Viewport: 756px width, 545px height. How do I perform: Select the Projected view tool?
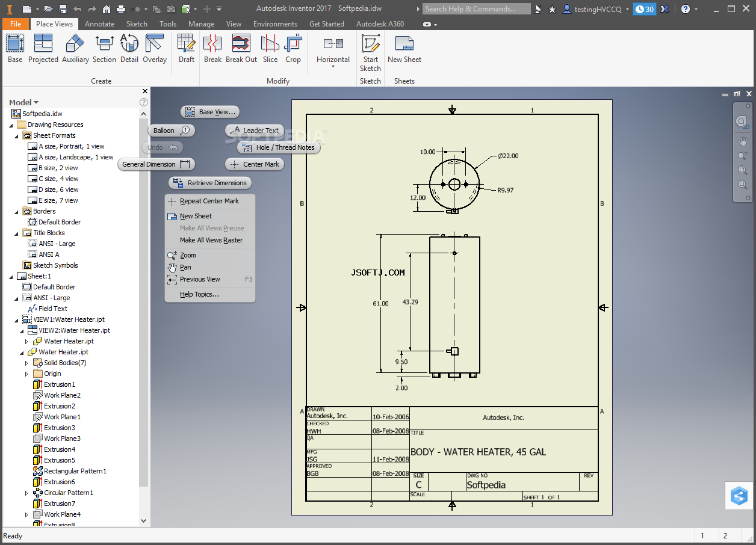coord(43,49)
